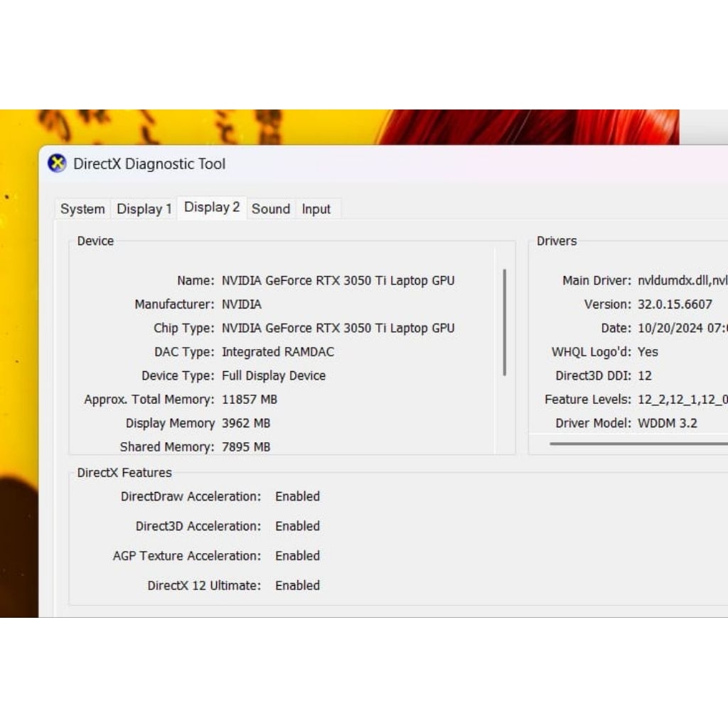This screenshot has width=728, height=728.
Task: Click the "Device" group label
Action: coord(95,241)
